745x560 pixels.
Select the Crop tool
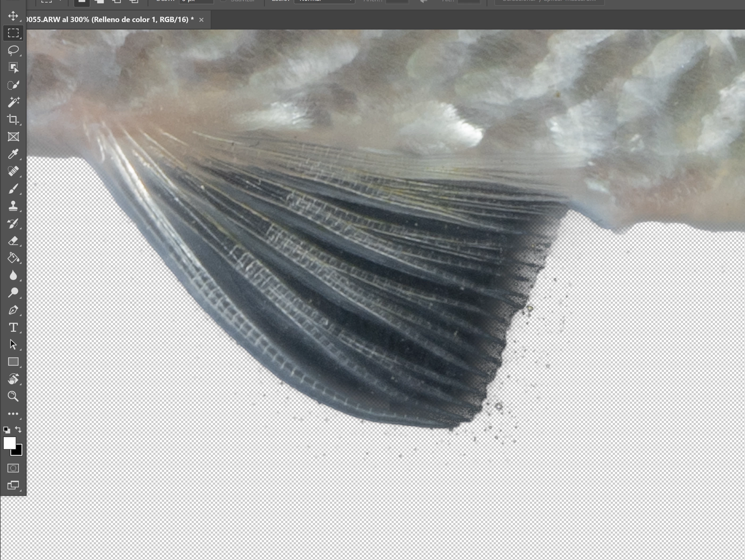click(x=13, y=119)
